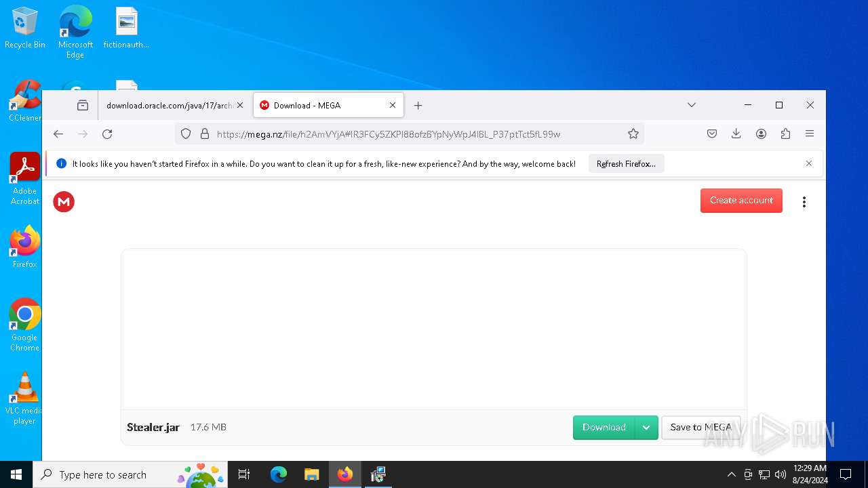Open a new tab with the plus icon
This screenshot has width=868, height=488.
[x=418, y=105]
